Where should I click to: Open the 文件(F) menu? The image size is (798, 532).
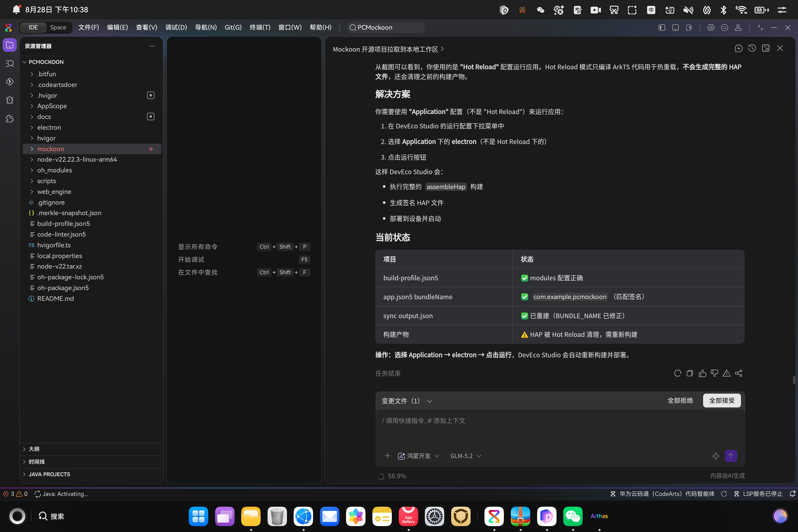[x=88, y=27]
